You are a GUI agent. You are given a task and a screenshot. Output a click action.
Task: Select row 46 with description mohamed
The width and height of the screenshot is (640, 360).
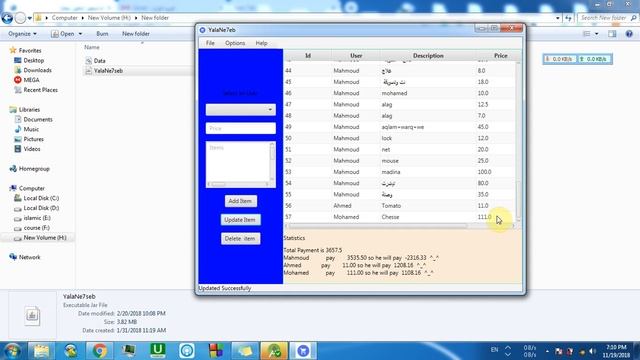[400, 93]
